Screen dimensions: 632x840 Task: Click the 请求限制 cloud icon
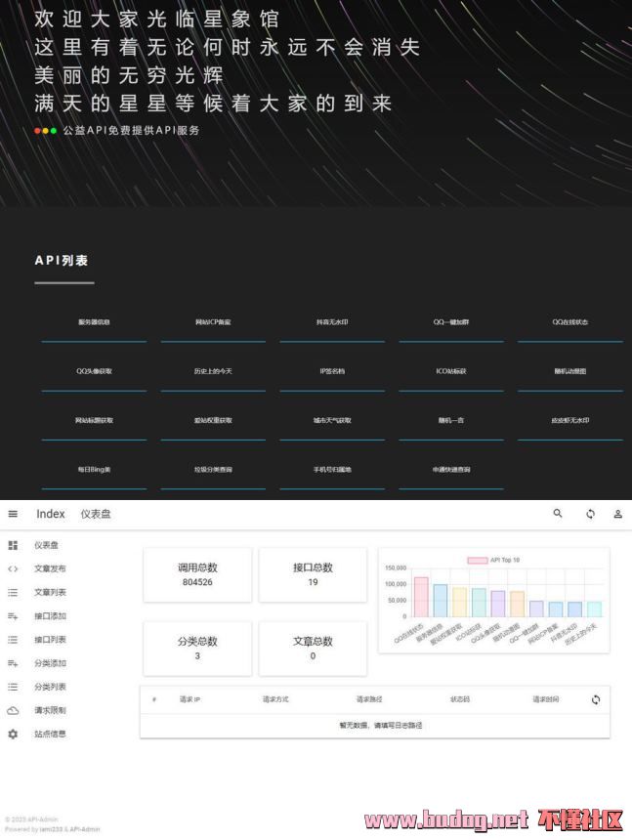pos(13,710)
